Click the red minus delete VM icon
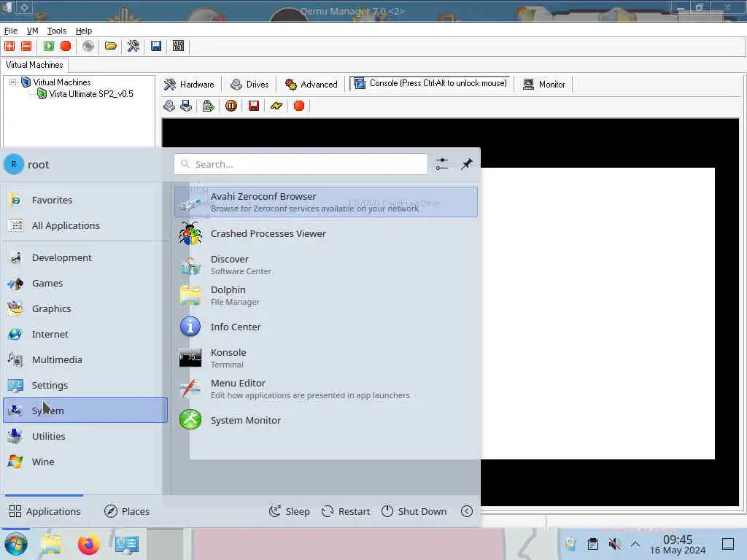 click(x=26, y=46)
